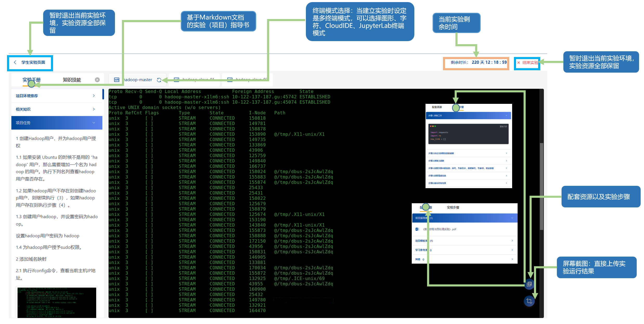
Task: Click the ssh icon on hadoop-master tab
Action: point(117,80)
